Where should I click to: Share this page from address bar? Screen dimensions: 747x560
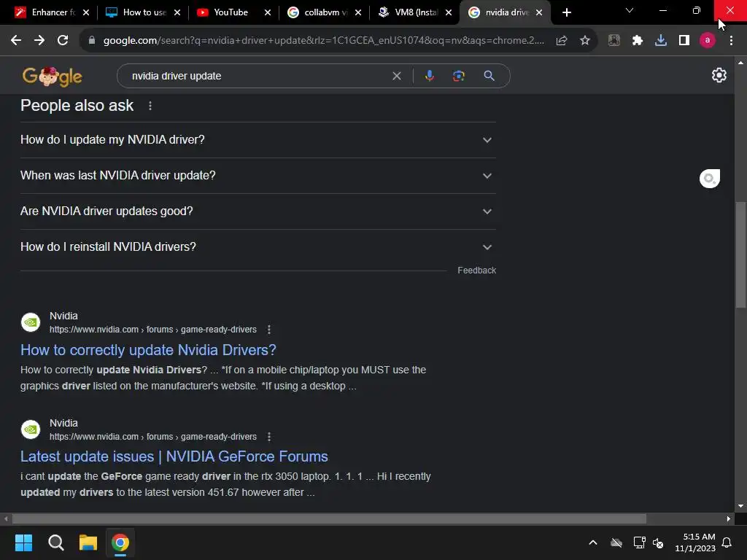562,41
